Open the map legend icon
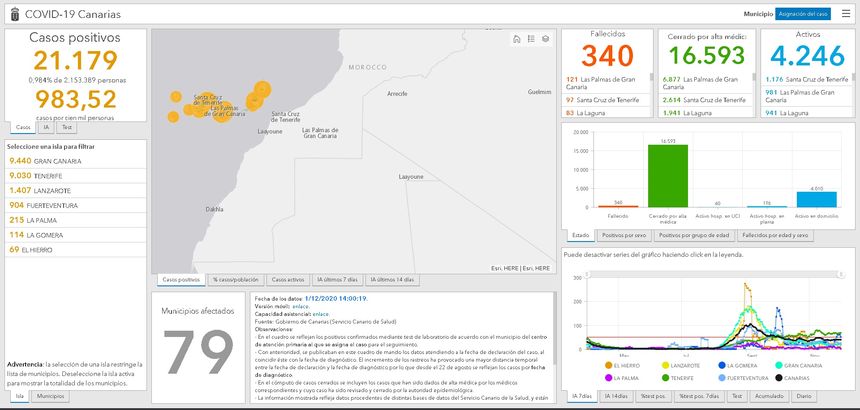This screenshot has height=410, width=860. click(530, 39)
